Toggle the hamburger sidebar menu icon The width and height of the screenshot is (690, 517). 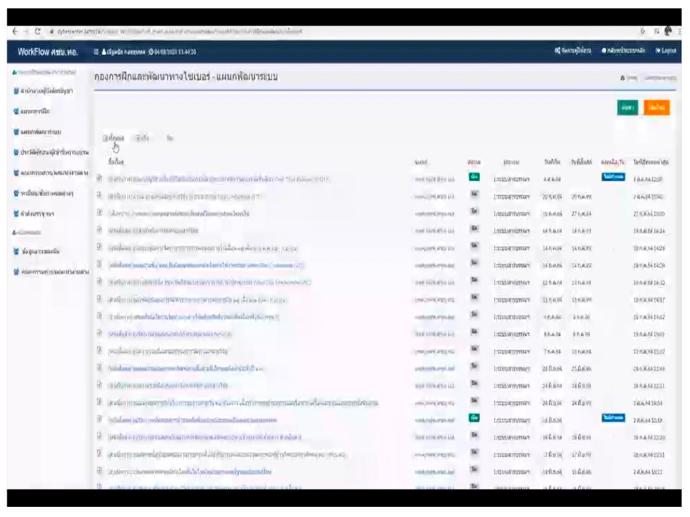pos(96,51)
